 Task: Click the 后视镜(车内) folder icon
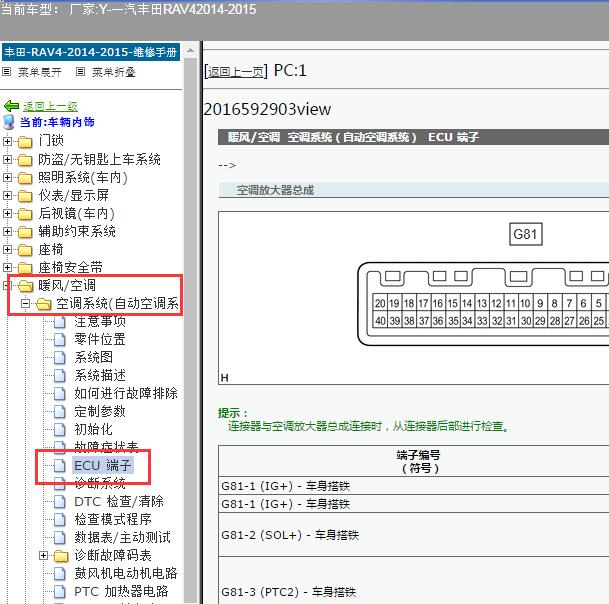point(25,214)
